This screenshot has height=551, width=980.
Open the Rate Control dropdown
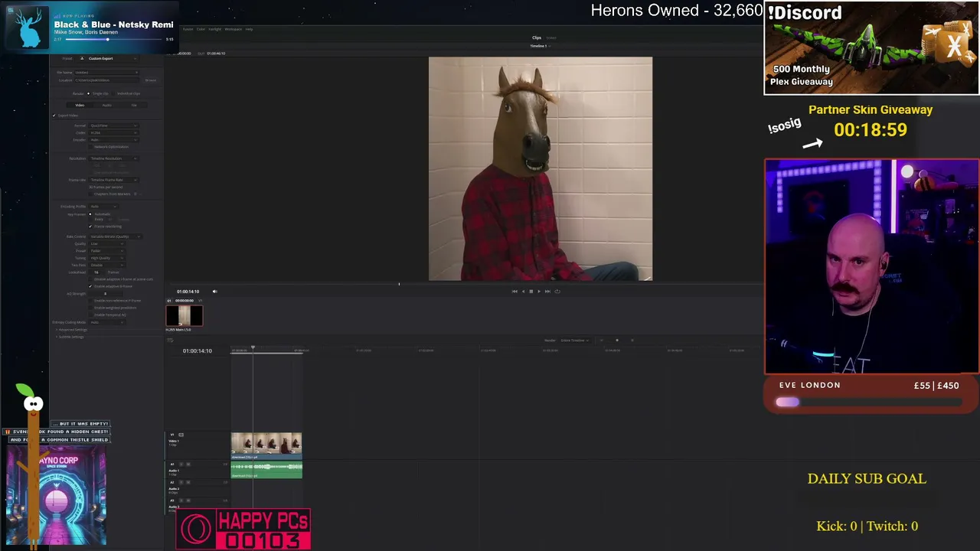pyautogui.click(x=115, y=236)
